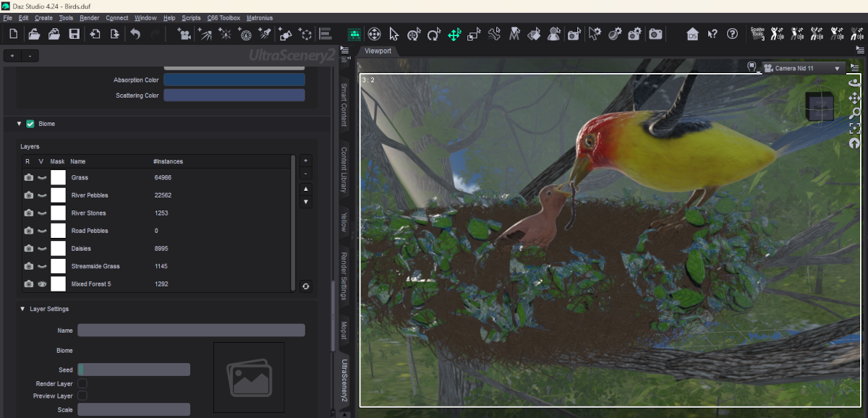Open the Scattering Color swatch
Image resolution: width=868 pixels, height=418 pixels.
[x=234, y=95]
